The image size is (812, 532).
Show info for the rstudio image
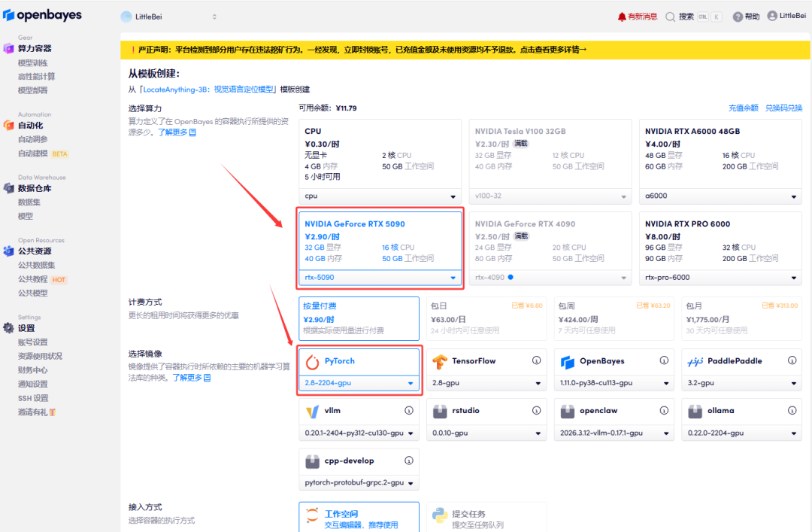(x=537, y=410)
